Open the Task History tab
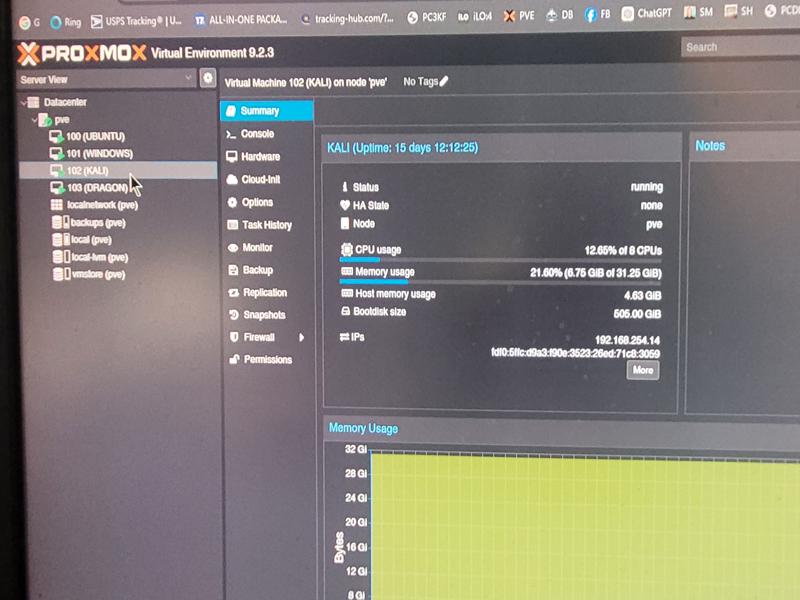This screenshot has width=800, height=600. point(268,225)
